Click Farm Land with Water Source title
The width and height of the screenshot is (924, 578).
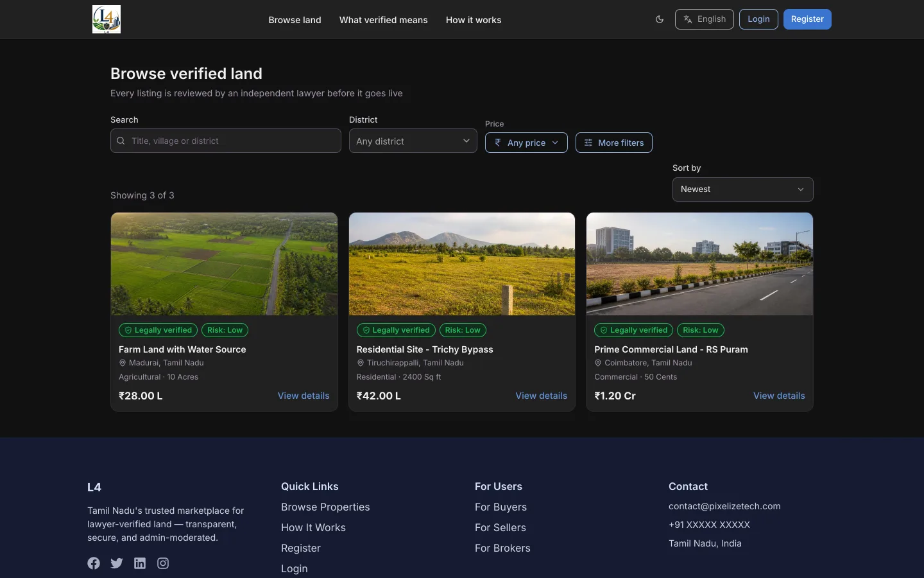coord(182,349)
